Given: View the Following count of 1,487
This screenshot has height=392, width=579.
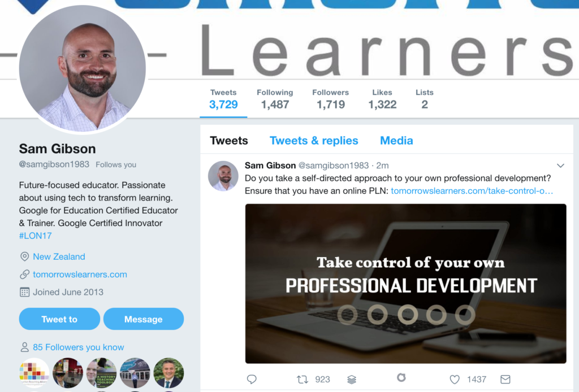Looking at the screenshot, I should 275,99.
